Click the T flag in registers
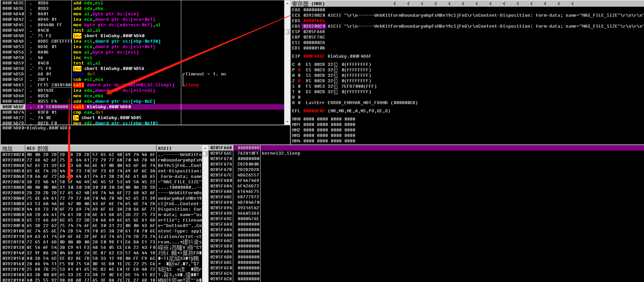This screenshot has height=282, width=644. tap(296, 92)
